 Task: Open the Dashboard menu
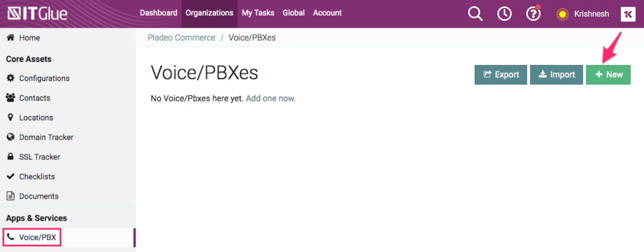point(158,13)
